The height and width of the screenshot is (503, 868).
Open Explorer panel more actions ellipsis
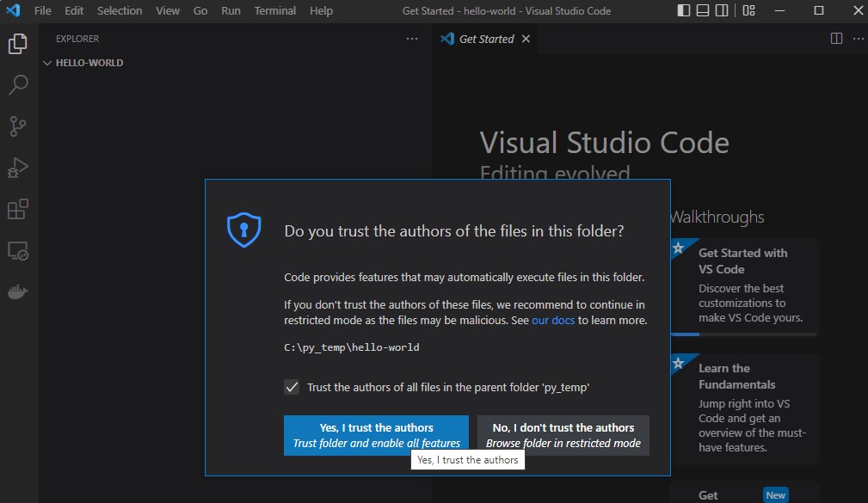coord(412,39)
